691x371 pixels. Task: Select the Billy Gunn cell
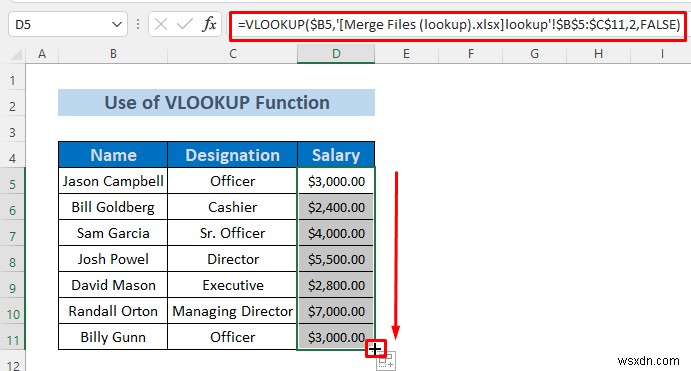(113, 337)
